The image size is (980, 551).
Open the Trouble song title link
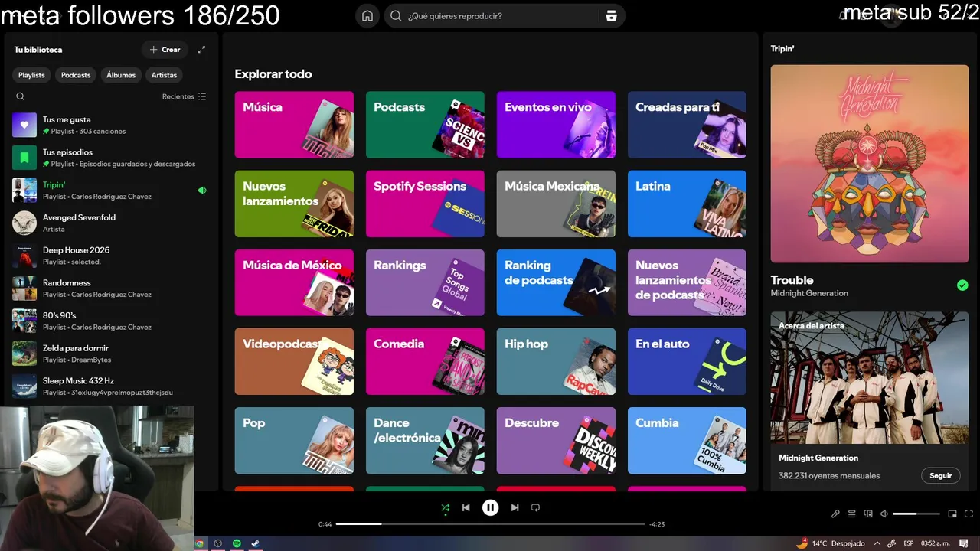pyautogui.click(x=792, y=280)
